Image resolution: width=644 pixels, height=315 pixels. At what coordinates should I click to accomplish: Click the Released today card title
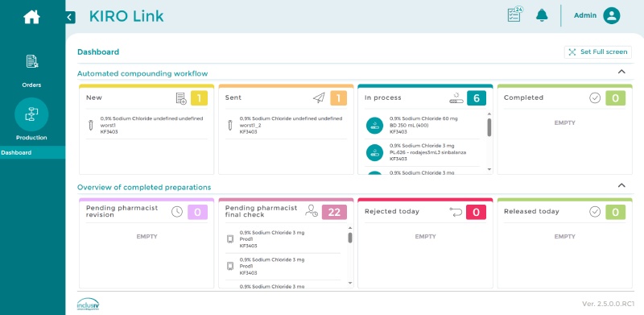coord(531,211)
